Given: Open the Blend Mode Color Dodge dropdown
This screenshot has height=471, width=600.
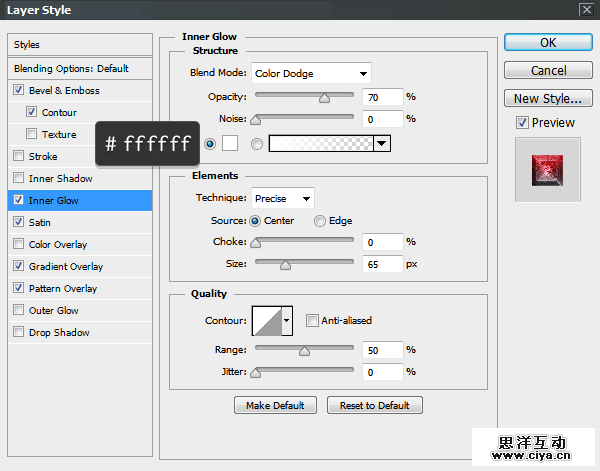Looking at the screenshot, I should click(x=310, y=73).
